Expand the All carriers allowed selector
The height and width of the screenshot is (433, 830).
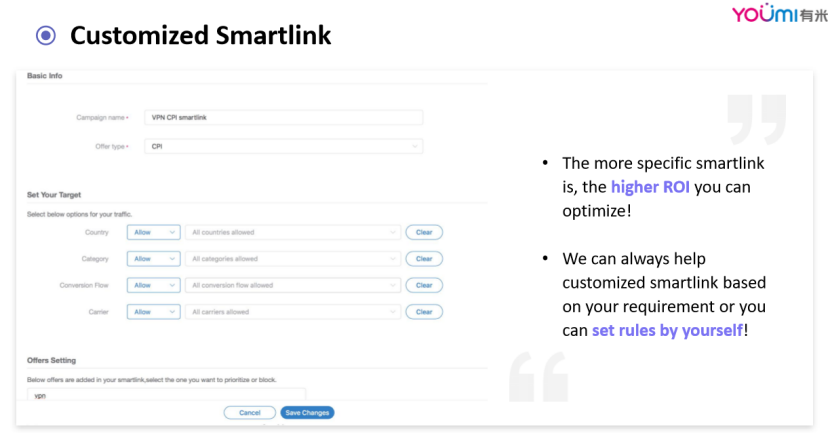pyautogui.click(x=293, y=312)
